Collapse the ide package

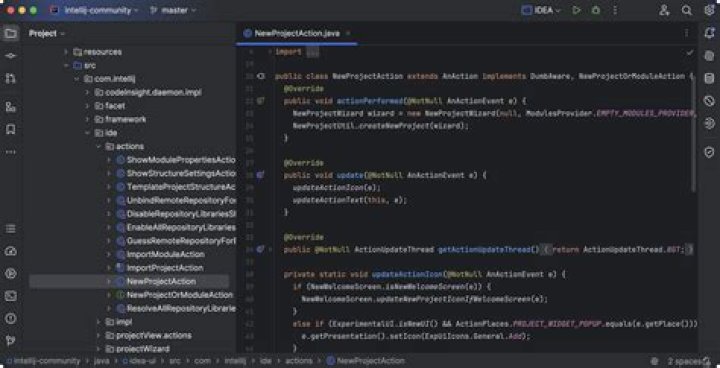(x=87, y=133)
